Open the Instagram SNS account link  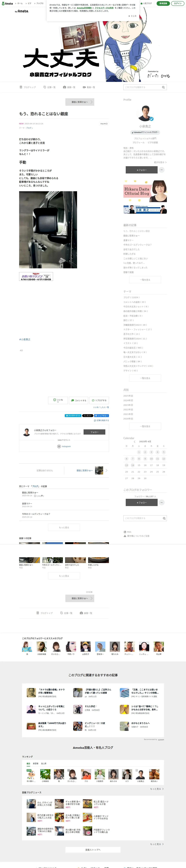tap(64, 446)
